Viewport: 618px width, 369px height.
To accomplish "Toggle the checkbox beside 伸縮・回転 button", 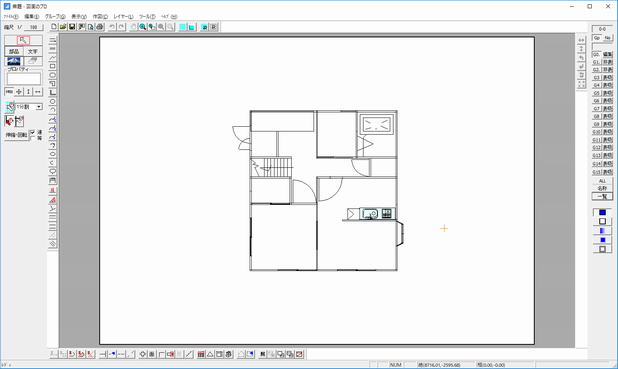I will click(33, 132).
